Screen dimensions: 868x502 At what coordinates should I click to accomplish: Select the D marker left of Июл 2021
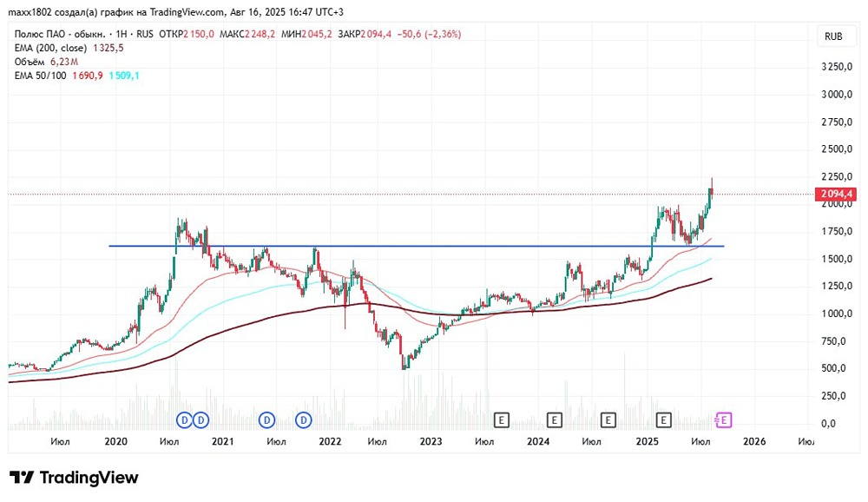pyautogui.click(x=266, y=420)
